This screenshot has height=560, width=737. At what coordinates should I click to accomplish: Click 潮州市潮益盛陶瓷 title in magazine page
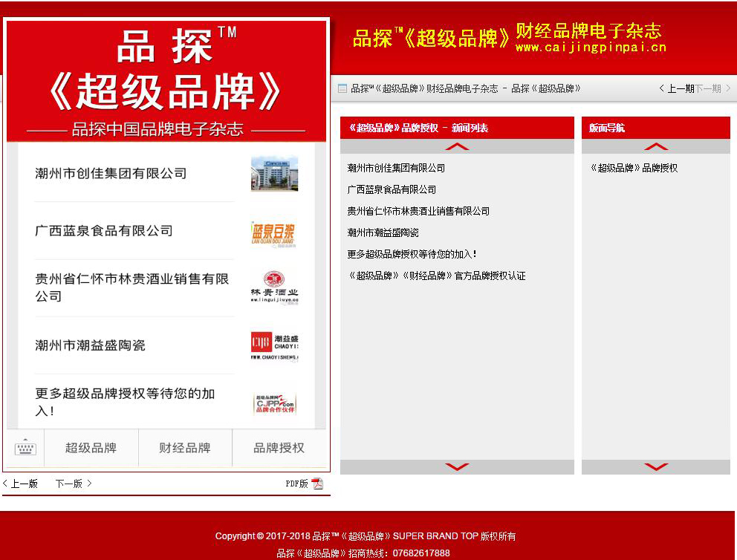pyautogui.click(x=90, y=345)
